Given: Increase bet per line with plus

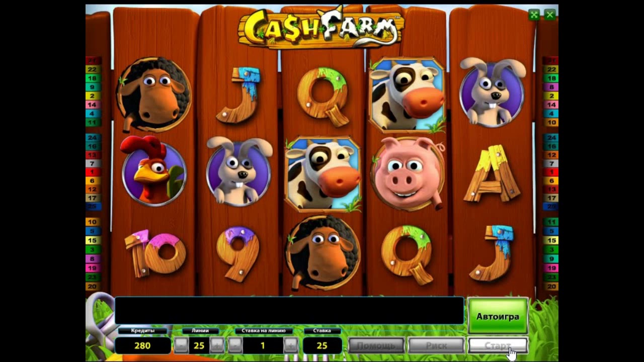Looking at the screenshot, I should tap(290, 345).
